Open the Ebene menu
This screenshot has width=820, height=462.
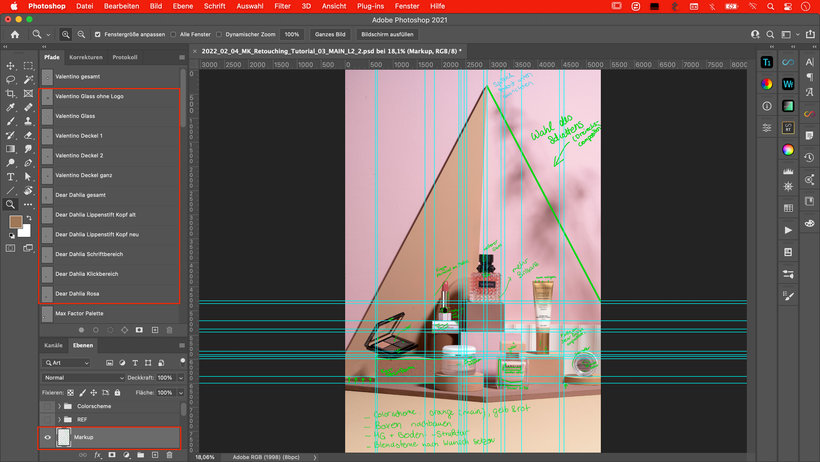tap(183, 6)
